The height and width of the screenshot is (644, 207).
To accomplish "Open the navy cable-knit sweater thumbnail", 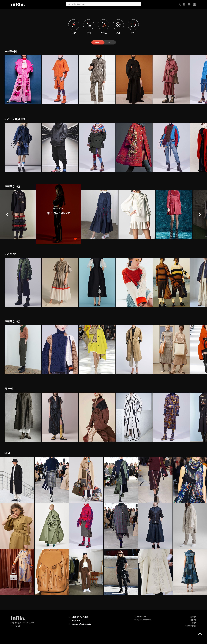I will click(x=60, y=350).
